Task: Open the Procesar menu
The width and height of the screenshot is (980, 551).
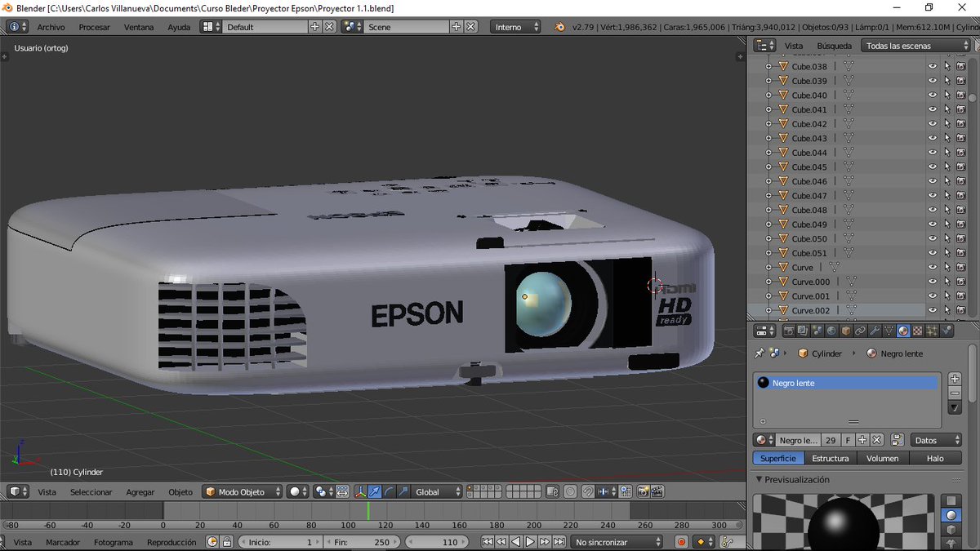Action: pyautogui.click(x=94, y=27)
